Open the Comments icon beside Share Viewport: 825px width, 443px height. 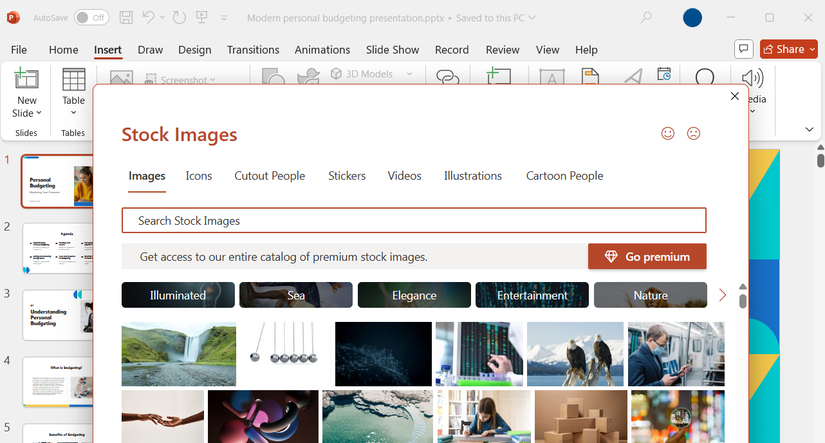point(743,49)
